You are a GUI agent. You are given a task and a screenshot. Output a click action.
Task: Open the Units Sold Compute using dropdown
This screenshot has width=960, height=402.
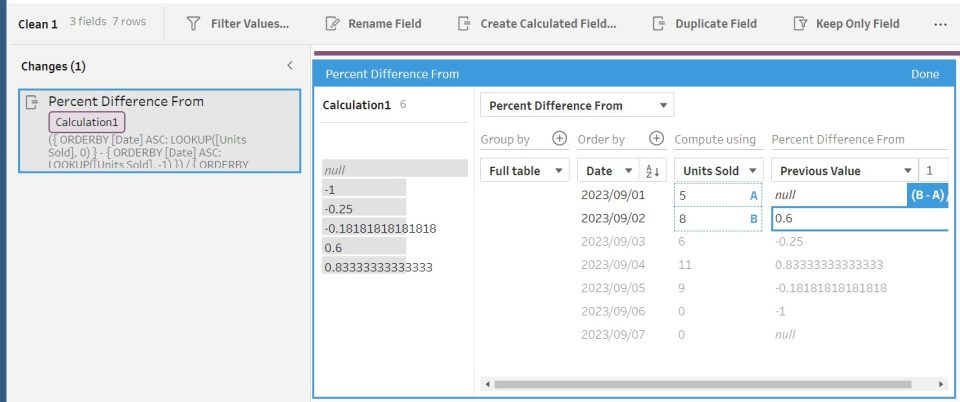coord(719,171)
